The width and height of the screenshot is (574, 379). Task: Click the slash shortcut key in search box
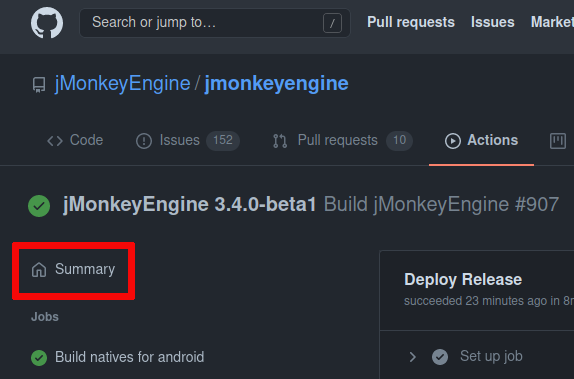(x=332, y=23)
